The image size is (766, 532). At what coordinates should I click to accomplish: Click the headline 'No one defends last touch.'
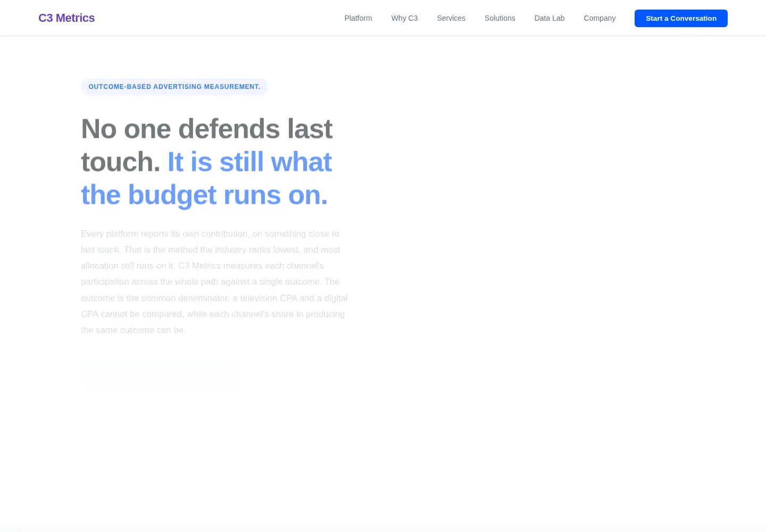click(207, 145)
